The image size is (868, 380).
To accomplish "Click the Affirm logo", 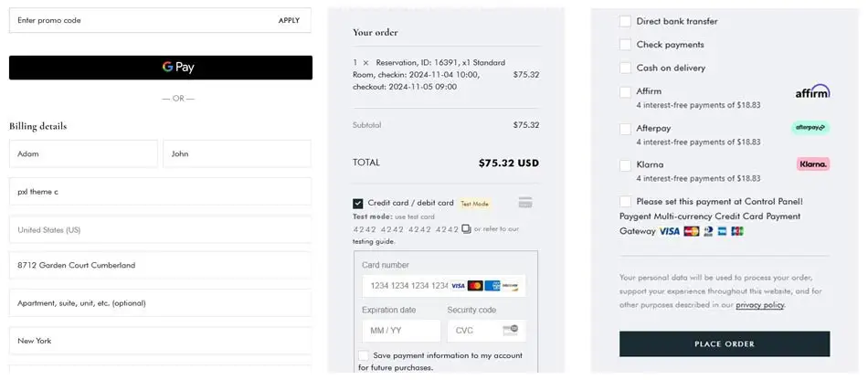I will [x=812, y=91].
